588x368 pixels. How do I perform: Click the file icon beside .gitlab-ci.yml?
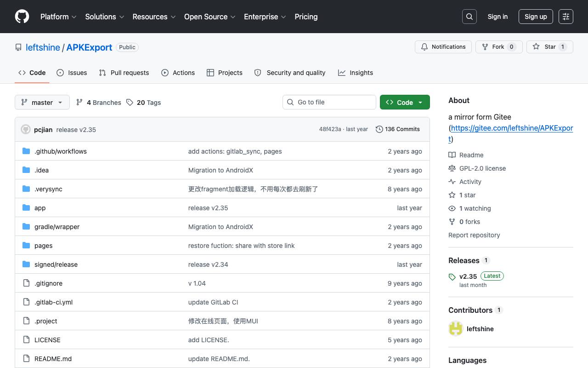[26, 302]
